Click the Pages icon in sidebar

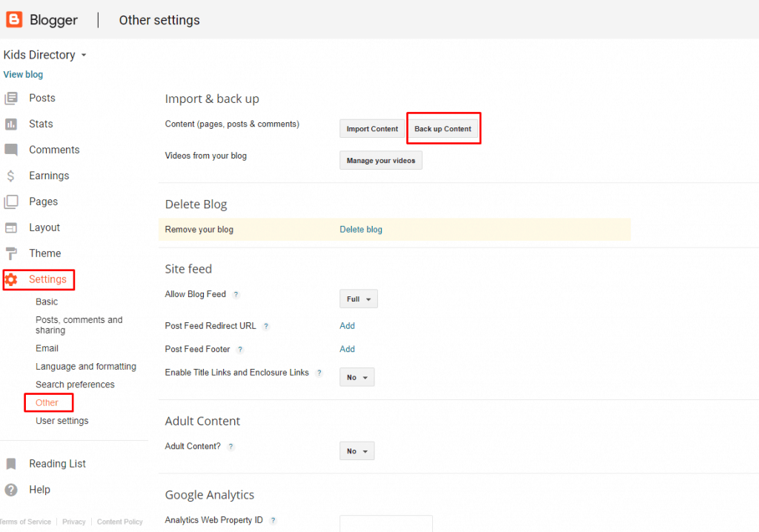[11, 202]
